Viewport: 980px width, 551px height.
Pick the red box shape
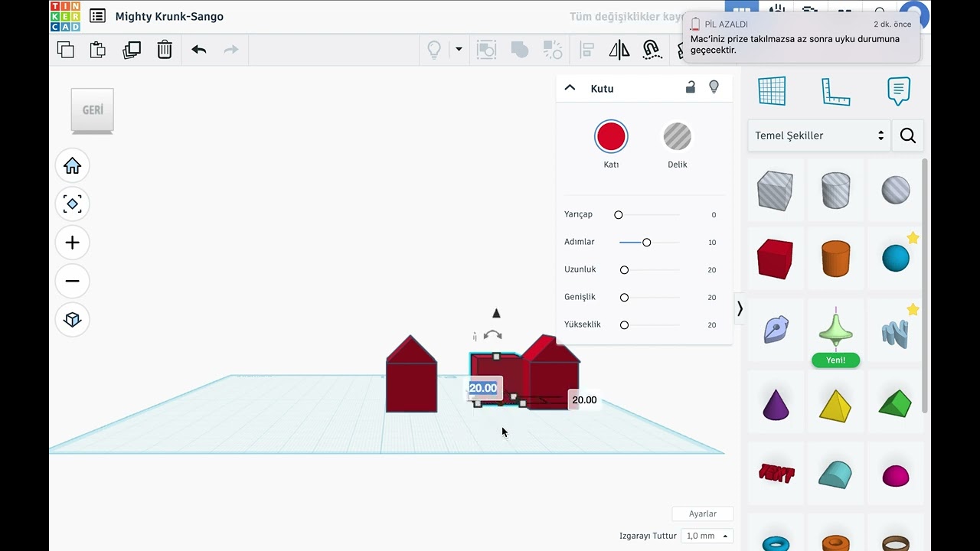[775, 259]
